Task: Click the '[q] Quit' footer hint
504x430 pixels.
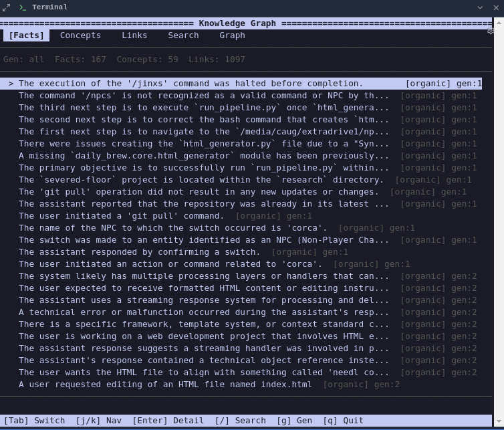Action: 343,421
